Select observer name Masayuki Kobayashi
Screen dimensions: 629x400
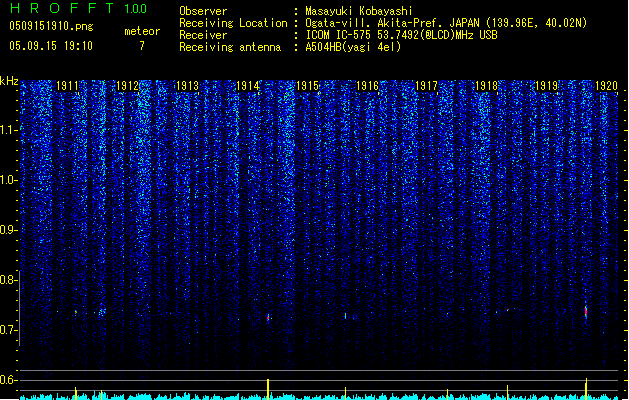pyautogui.click(x=359, y=11)
